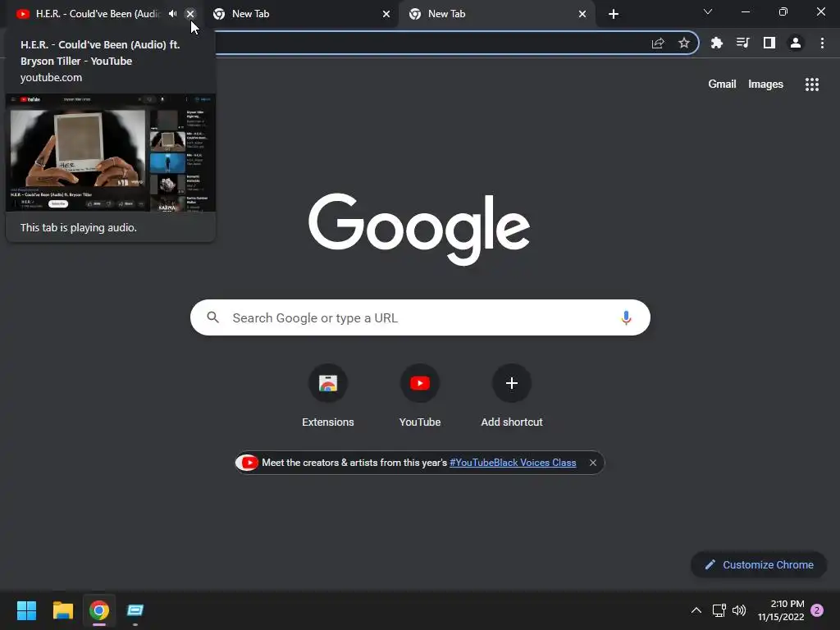Focus the Search Google or type a URL box
The width and height of the screenshot is (840, 630).
click(x=420, y=317)
